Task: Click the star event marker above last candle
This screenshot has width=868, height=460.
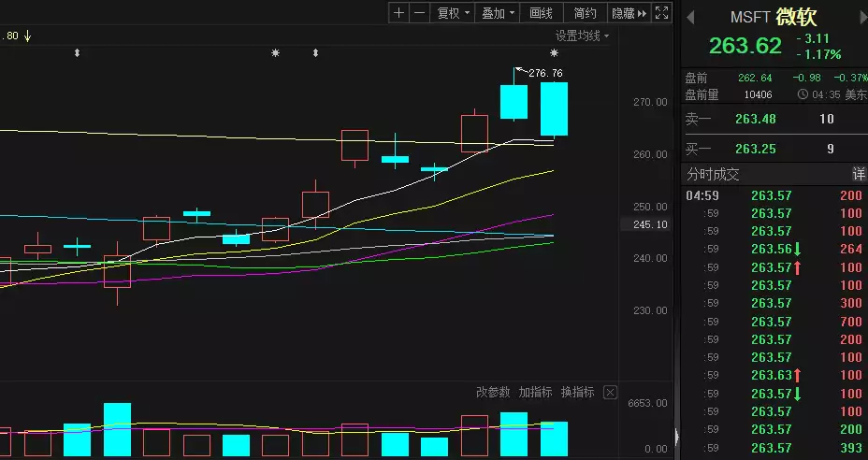Action: pos(554,53)
